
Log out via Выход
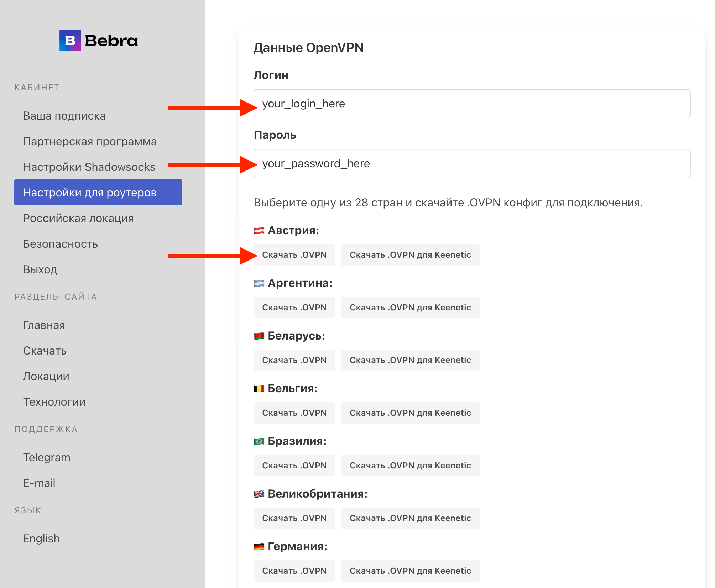coord(40,269)
